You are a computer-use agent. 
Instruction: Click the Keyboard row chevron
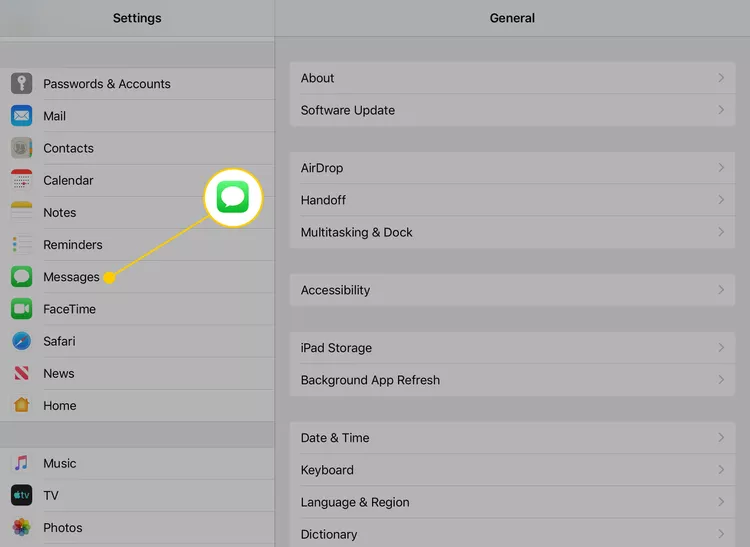721,470
